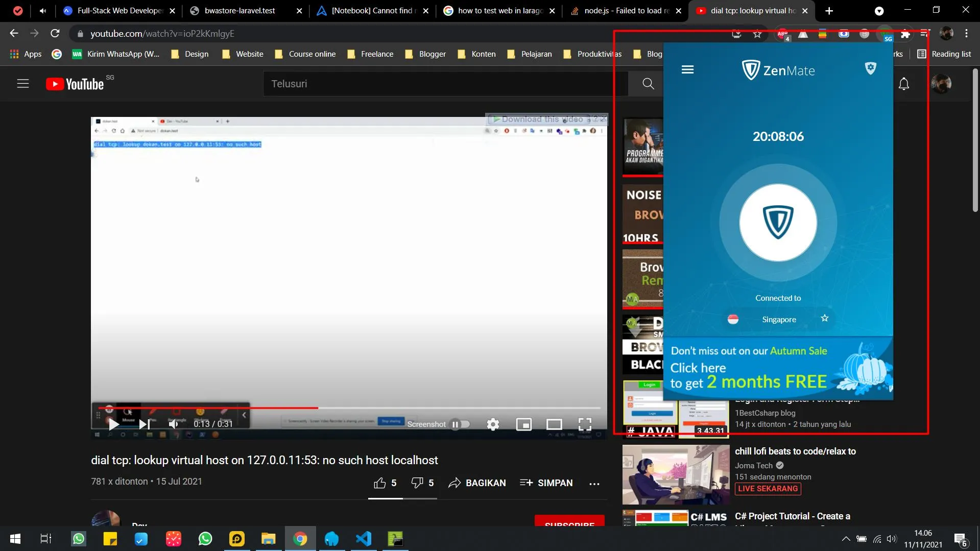
Task: Click the YouTube search magnifier button
Action: tap(648, 84)
